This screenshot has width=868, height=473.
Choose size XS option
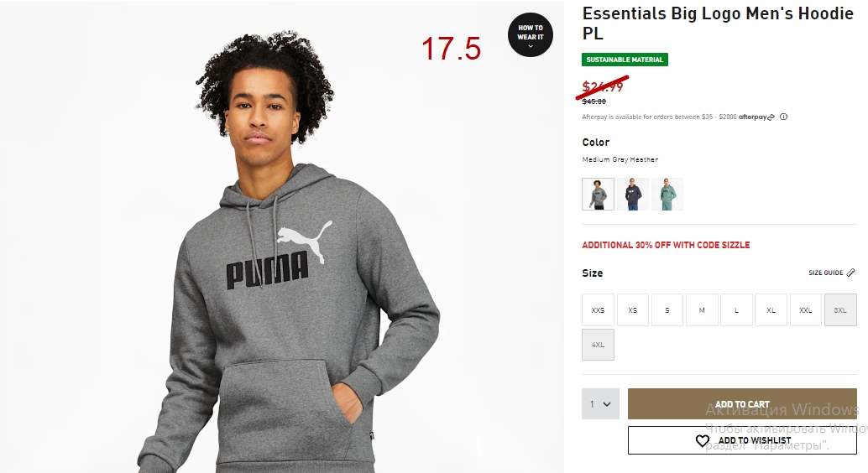coord(633,309)
